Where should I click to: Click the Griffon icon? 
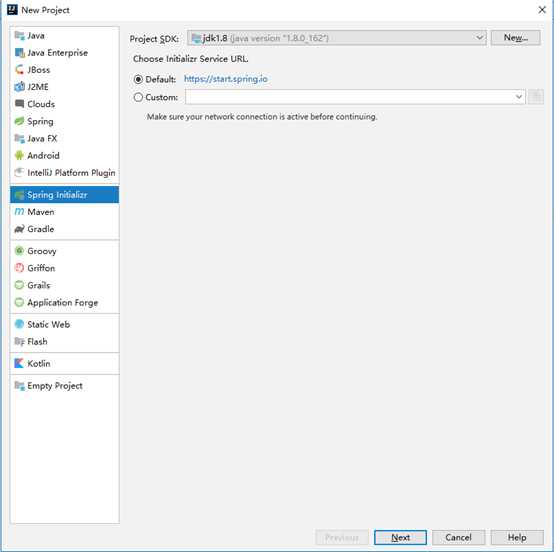(x=19, y=268)
